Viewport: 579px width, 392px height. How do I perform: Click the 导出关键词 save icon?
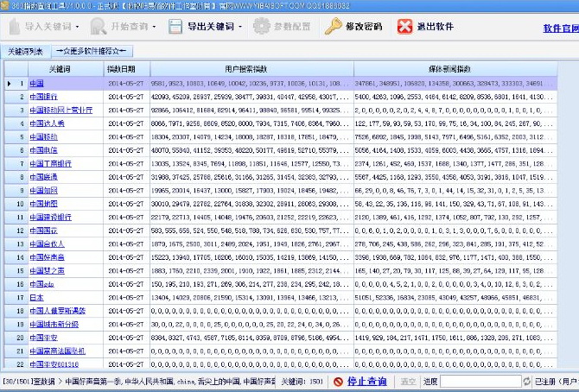coord(175,27)
